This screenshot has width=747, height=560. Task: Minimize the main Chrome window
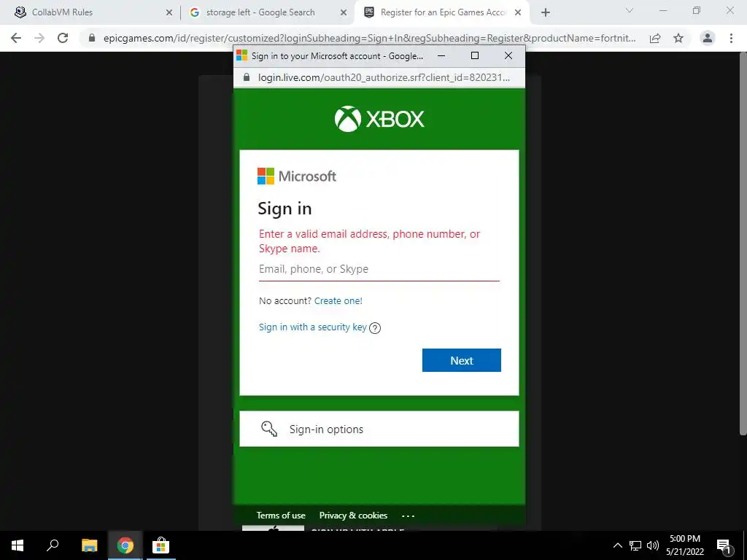[x=663, y=10]
